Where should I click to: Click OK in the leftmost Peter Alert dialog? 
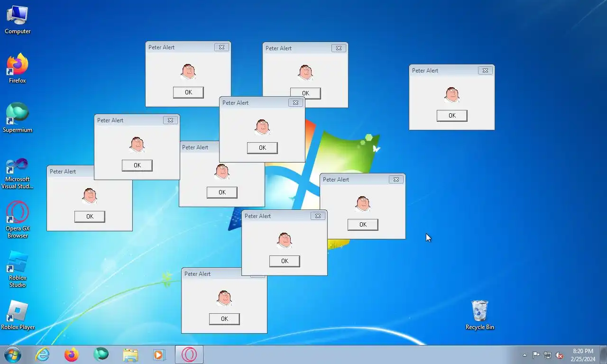click(x=90, y=217)
